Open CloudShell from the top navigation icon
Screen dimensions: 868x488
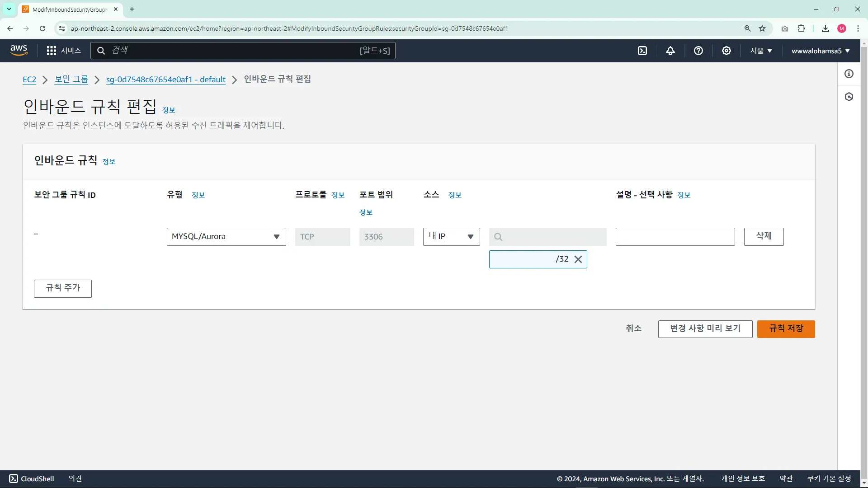pyautogui.click(x=642, y=51)
